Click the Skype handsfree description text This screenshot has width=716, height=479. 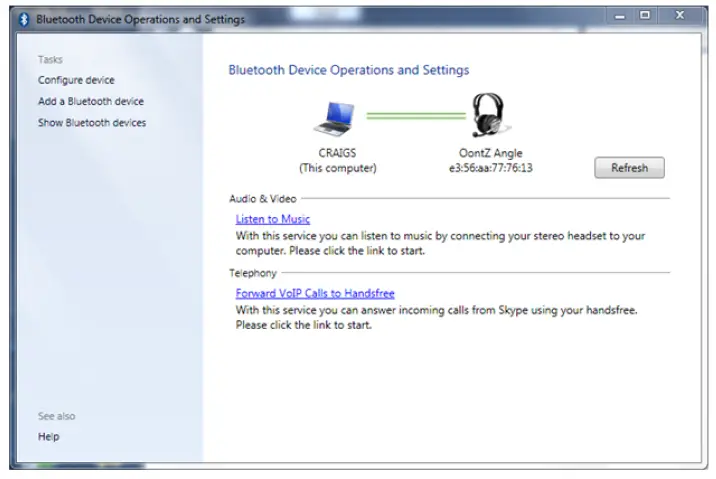[x=436, y=317]
